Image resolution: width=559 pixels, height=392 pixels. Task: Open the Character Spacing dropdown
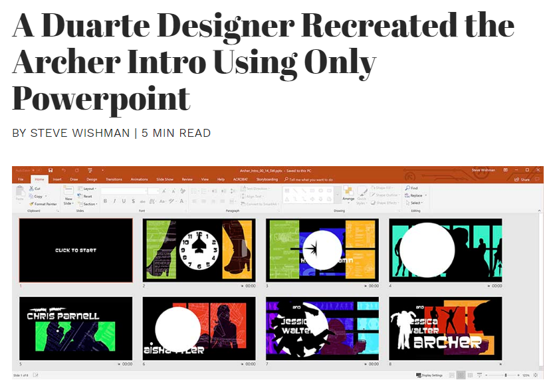tap(153, 201)
